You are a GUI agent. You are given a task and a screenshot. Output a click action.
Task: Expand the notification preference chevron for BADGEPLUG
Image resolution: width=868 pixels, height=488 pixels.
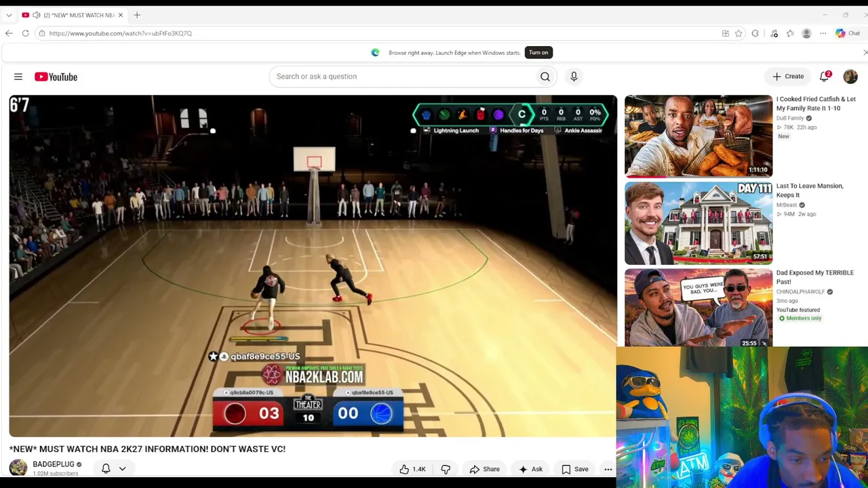(122, 468)
